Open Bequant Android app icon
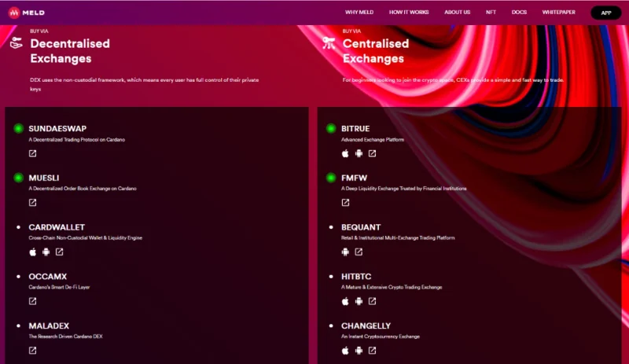The image size is (629, 364). (345, 252)
